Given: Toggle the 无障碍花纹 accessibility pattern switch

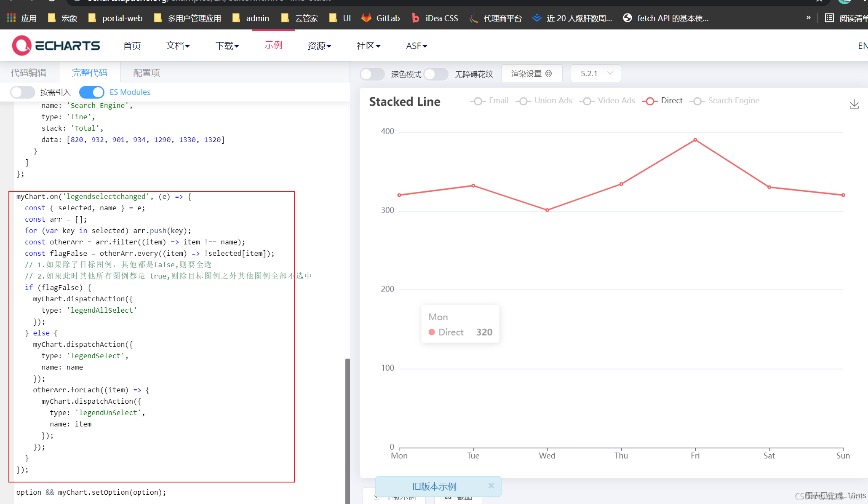Looking at the screenshot, I should point(436,73).
